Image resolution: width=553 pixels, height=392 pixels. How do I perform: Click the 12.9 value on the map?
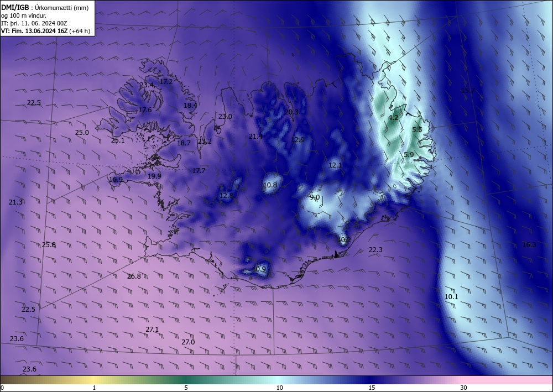pos(298,139)
